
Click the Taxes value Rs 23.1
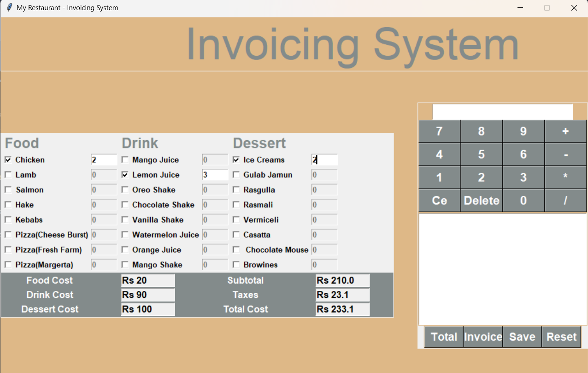point(343,295)
